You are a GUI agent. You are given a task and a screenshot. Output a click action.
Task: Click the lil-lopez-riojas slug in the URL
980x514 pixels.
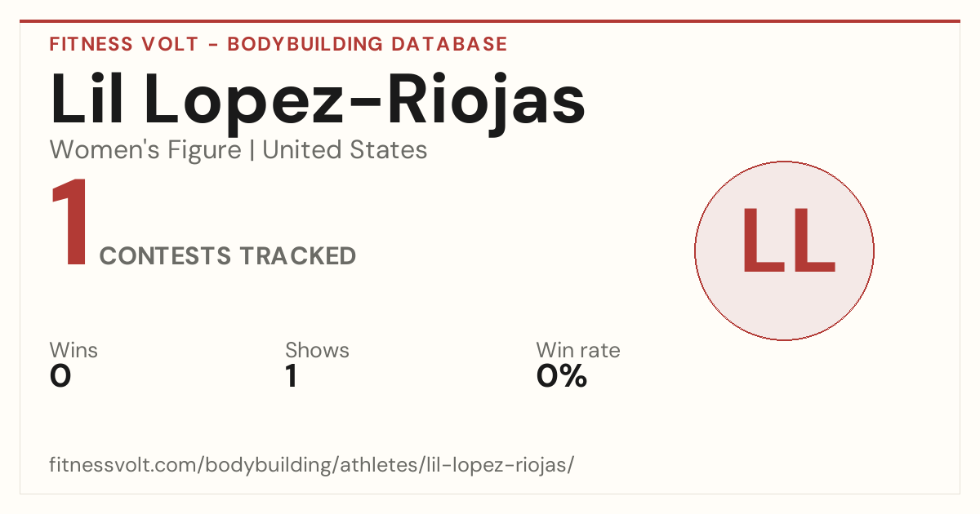(x=496, y=465)
